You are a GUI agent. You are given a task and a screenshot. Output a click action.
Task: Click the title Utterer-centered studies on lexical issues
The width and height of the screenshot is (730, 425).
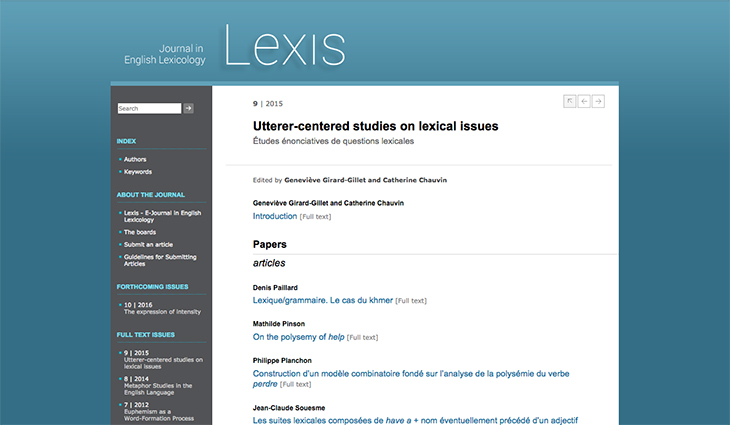(376, 126)
